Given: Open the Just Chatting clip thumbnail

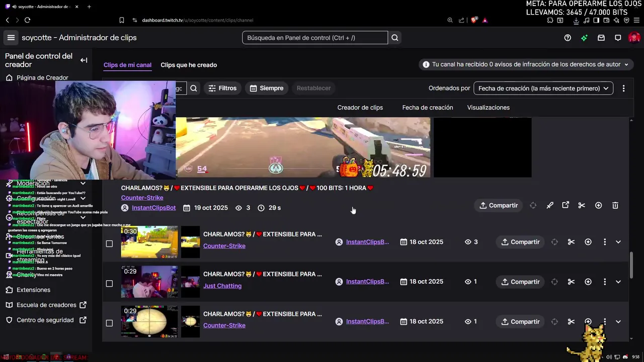Looking at the screenshot, I should pyautogui.click(x=149, y=282).
